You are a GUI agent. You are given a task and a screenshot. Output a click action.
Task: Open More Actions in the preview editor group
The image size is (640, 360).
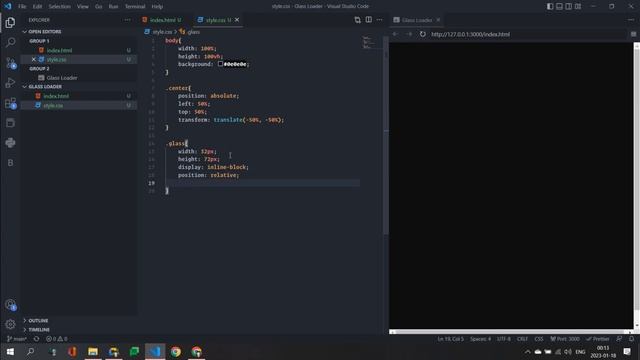point(631,20)
